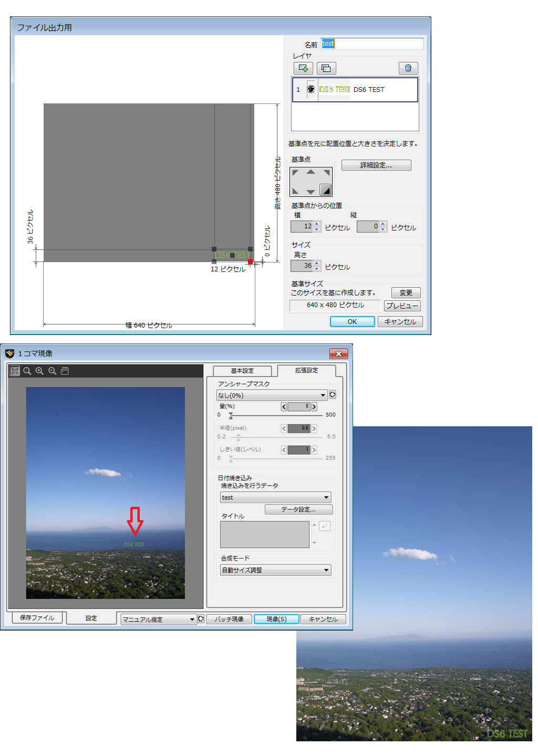The image size is (538, 756).
Task: Click the 詳細設定... button
Action: pyautogui.click(x=376, y=165)
